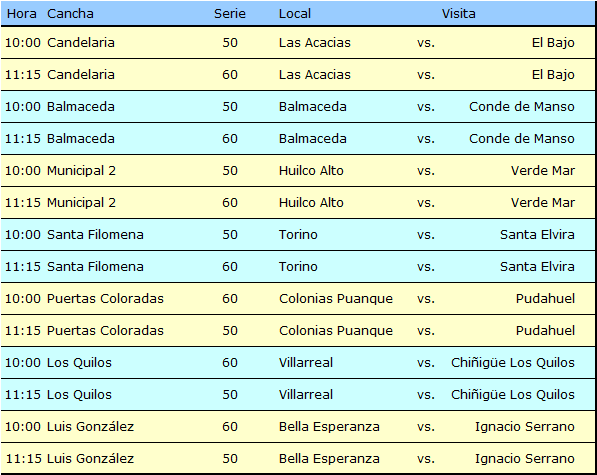597x475 pixels.
Task: Click the Local column header
Action: tap(295, 14)
